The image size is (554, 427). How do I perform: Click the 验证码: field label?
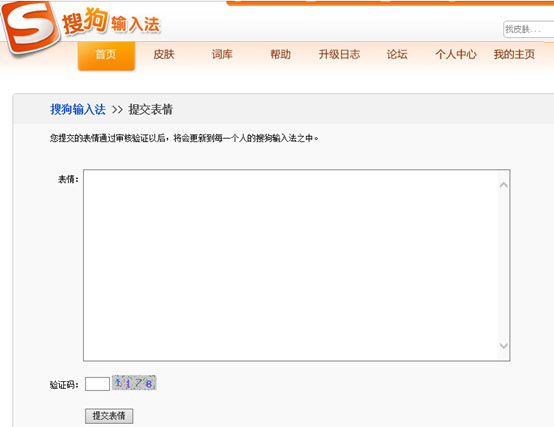[64, 385]
